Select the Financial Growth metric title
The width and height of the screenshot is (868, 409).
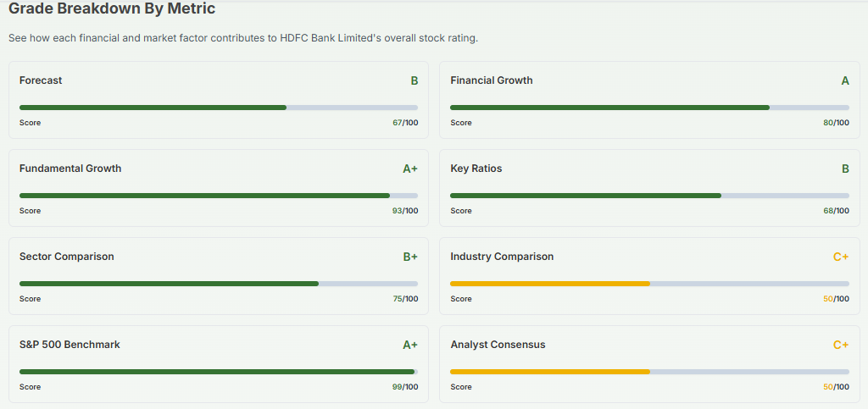492,80
